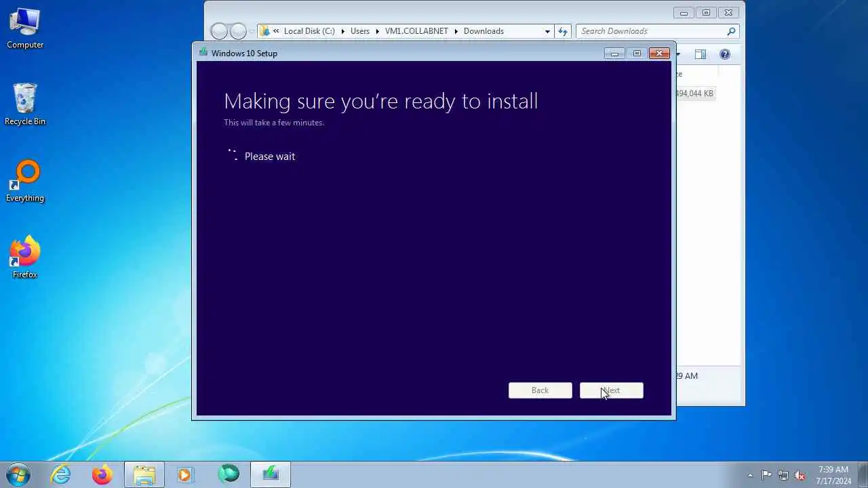Click Users in the address bar path
Viewport: 868px width, 488px height.
[360, 31]
